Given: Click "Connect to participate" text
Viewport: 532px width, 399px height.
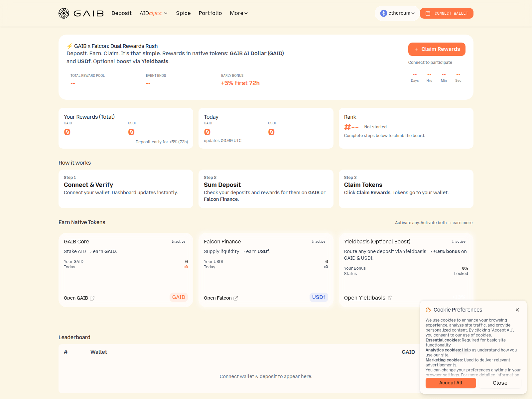Looking at the screenshot, I should click(x=430, y=63).
